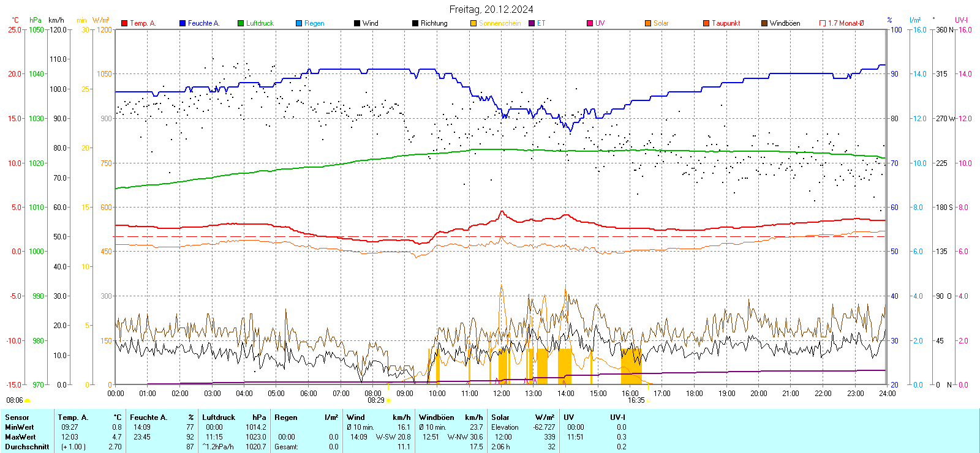Click the Solar legend label
Image resolution: width=980 pixels, height=453 pixels.
point(661,23)
